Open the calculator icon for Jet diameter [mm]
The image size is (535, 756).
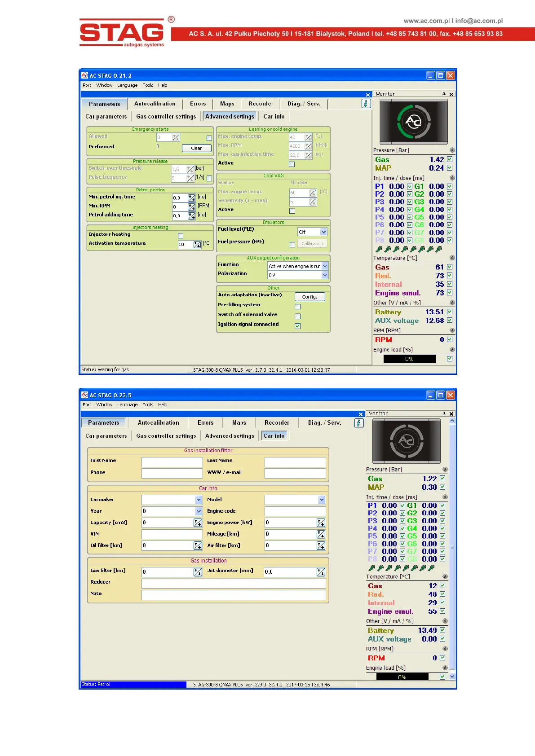321,572
